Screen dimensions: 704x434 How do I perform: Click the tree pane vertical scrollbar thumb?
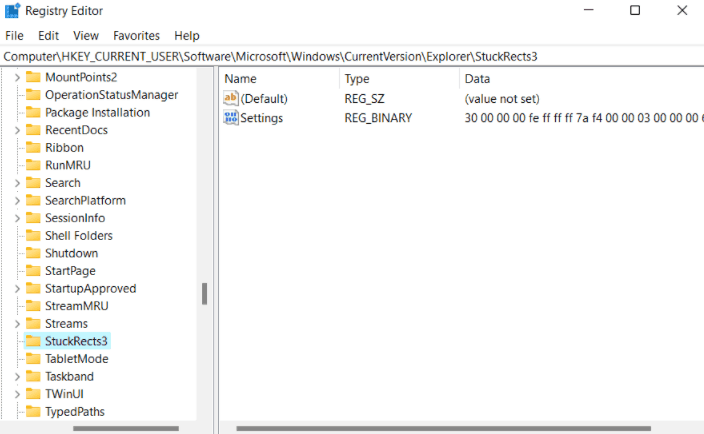tap(204, 294)
